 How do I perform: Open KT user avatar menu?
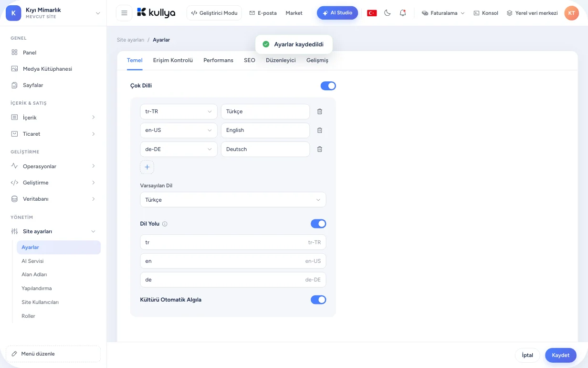coord(571,13)
